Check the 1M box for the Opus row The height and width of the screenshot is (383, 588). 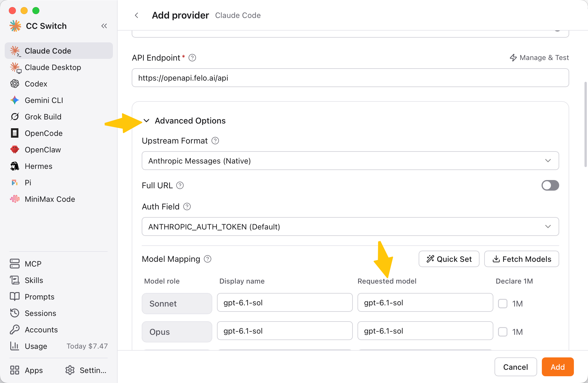[x=503, y=332]
